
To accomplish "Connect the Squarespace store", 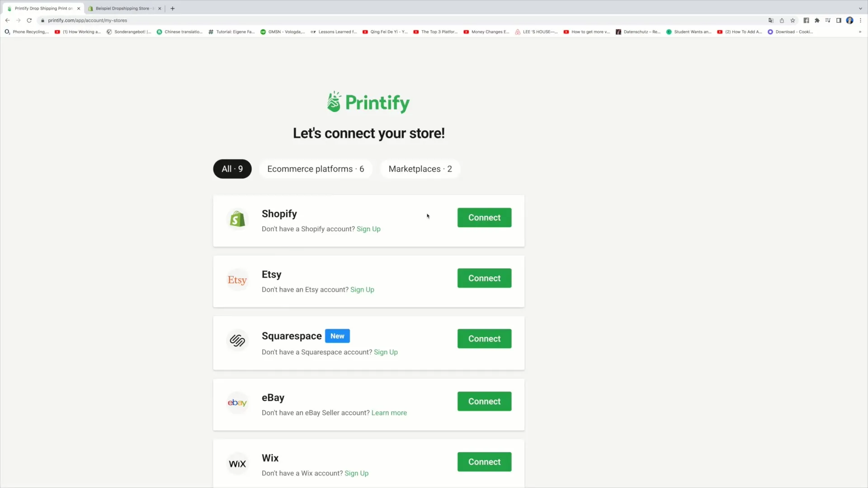I will click(x=484, y=338).
